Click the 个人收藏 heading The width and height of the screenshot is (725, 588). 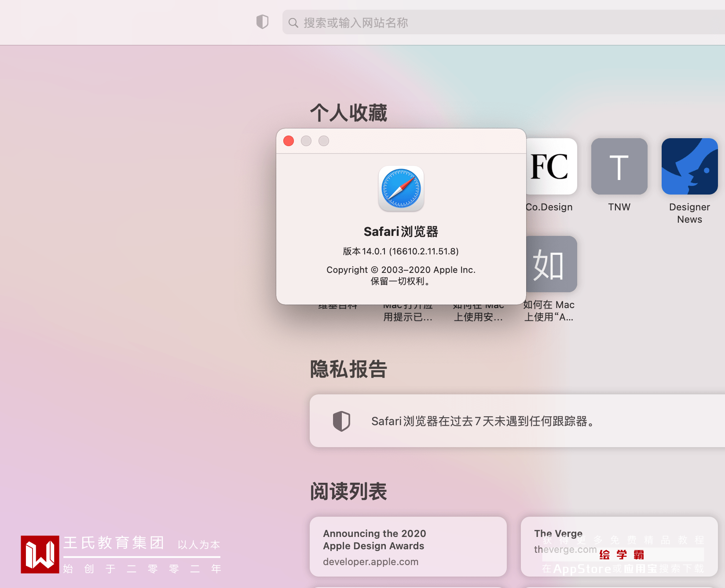point(348,113)
